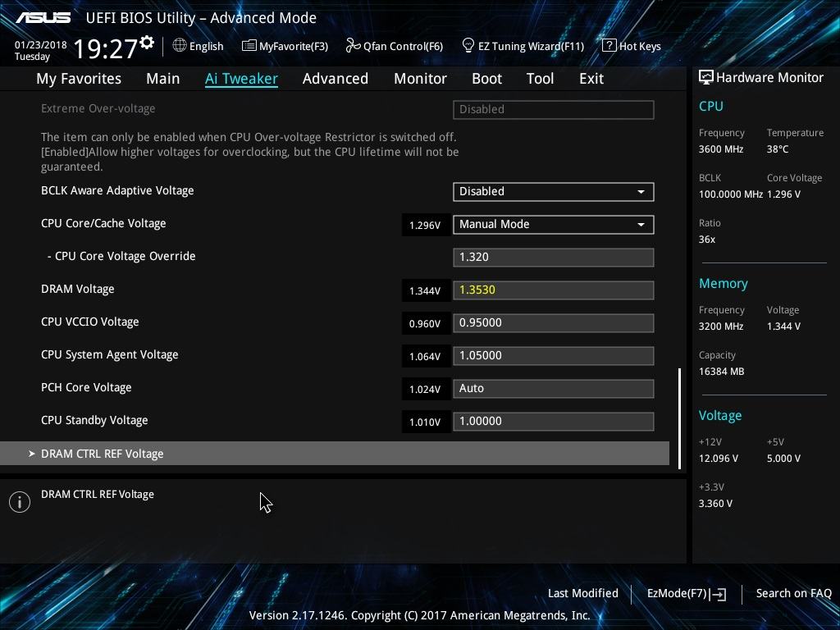Click the 16384 MB capacity value
Viewport: 840px width, 630px height.
722,372
